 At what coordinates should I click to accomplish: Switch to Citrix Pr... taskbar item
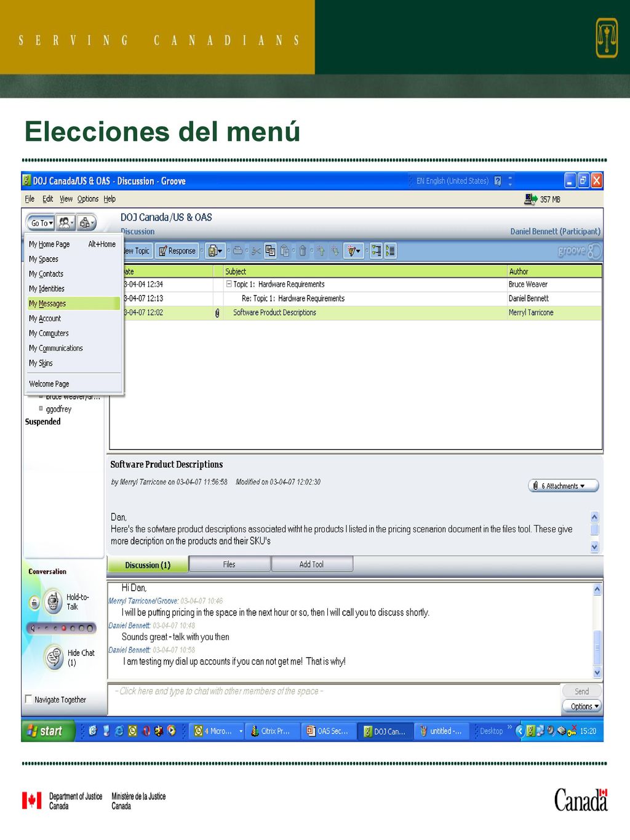pyautogui.click(x=272, y=731)
